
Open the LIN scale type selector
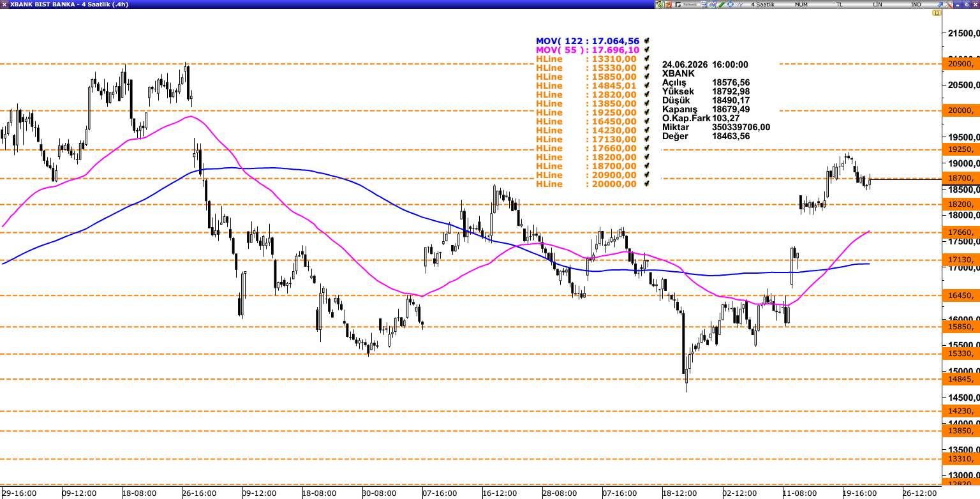coord(877,4)
